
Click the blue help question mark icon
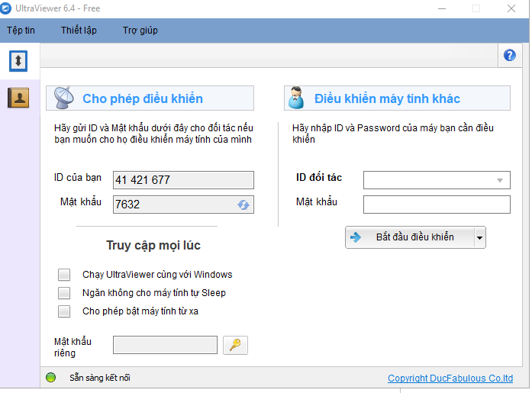click(510, 55)
